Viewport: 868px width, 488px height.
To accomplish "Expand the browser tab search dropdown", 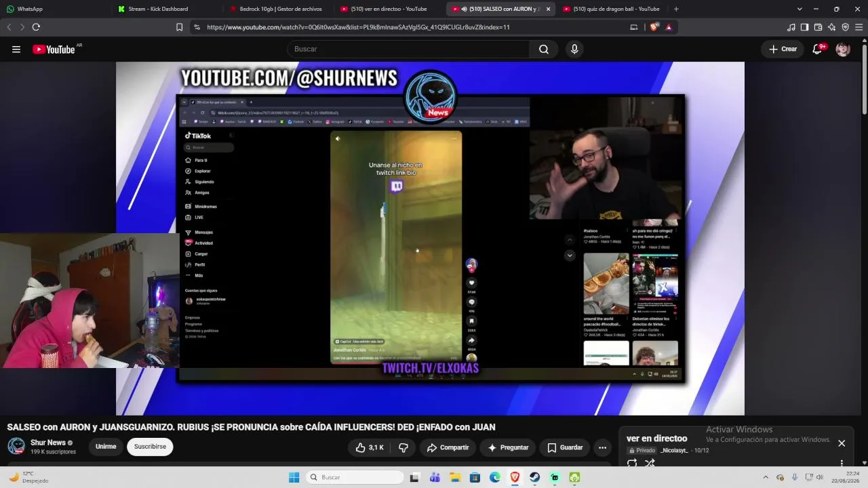I will tap(800, 9).
